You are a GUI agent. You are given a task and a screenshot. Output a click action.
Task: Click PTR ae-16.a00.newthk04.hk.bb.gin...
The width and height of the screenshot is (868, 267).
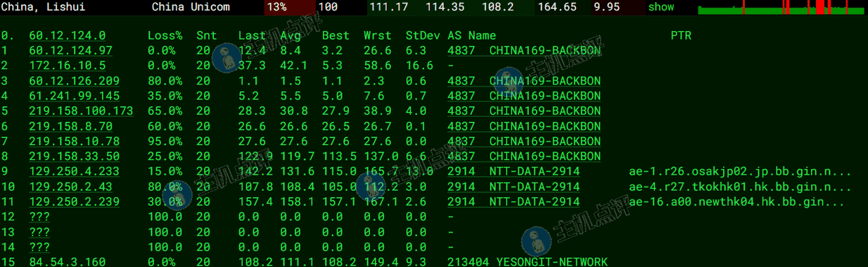[736, 202]
